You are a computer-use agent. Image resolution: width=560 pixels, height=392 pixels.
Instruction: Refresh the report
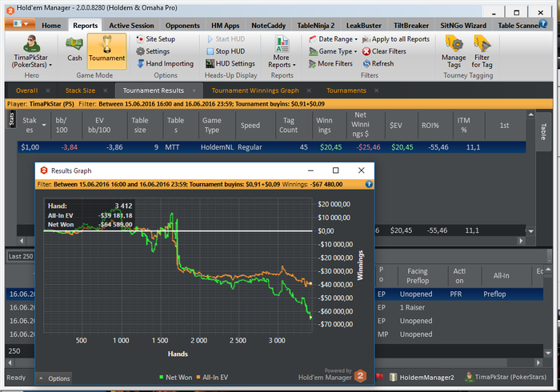click(x=378, y=63)
